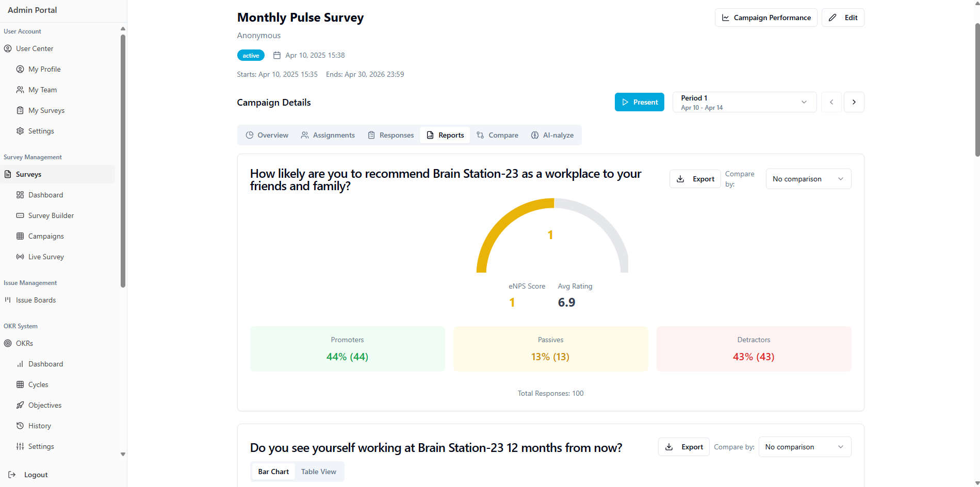Click the My Team people icon
Image resolution: width=980 pixels, height=487 pixels.
click(x=20, y=90)
